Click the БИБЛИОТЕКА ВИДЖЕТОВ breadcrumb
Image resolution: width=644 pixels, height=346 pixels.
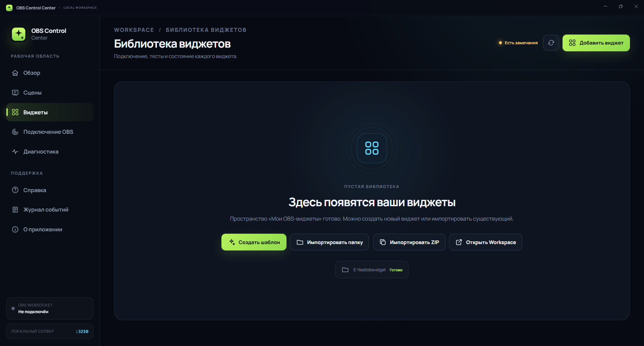coord(206,30)
